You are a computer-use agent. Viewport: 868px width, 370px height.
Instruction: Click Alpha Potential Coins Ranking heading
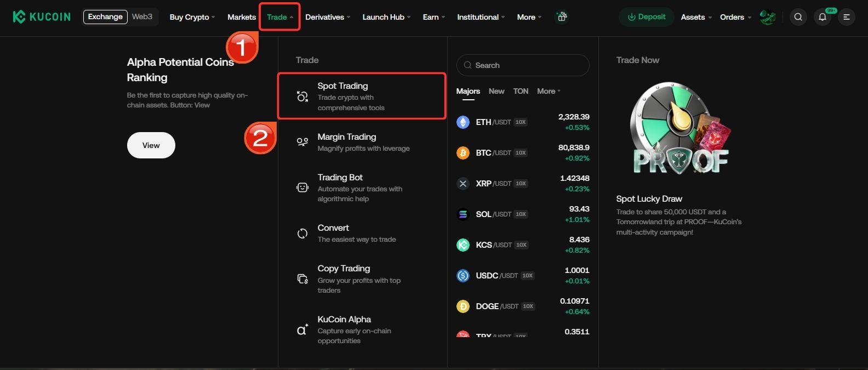pyautogui.click(x=180, y=70)
